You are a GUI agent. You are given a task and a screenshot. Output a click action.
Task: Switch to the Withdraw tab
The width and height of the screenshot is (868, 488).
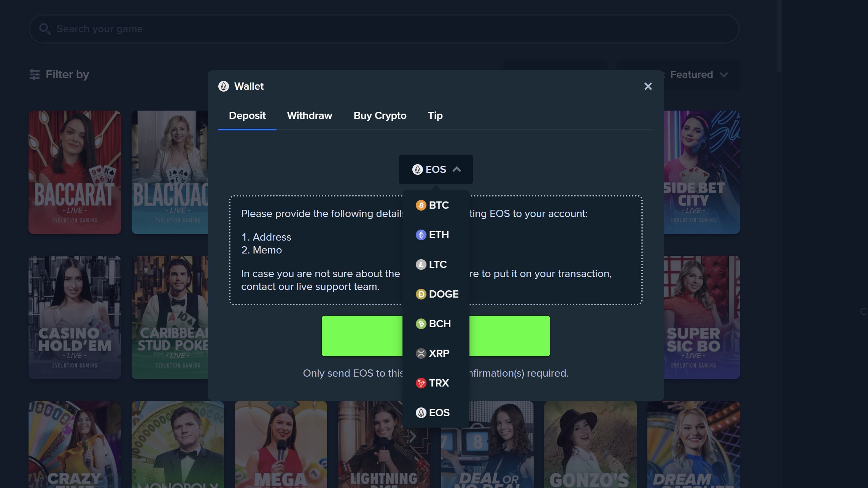click(309, 116)
